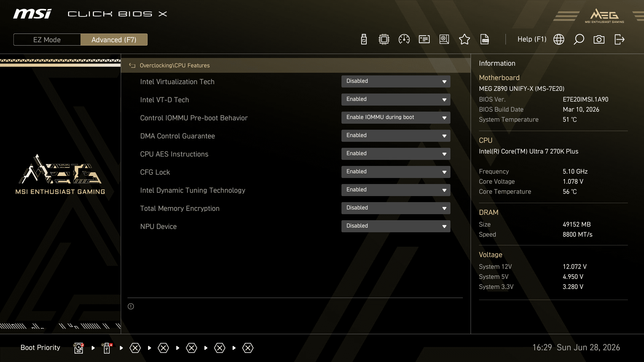Select the hard disk boot priority device
The image size is (644, 362).
coord(78,348)
